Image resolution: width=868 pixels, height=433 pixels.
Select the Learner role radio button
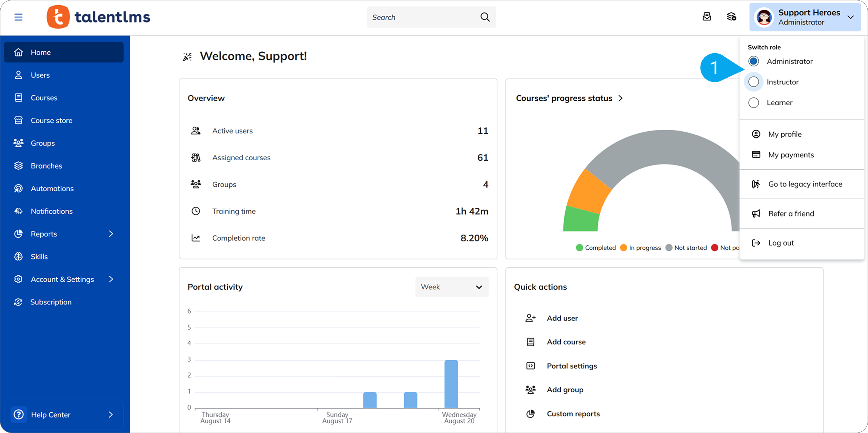(753, 103)
